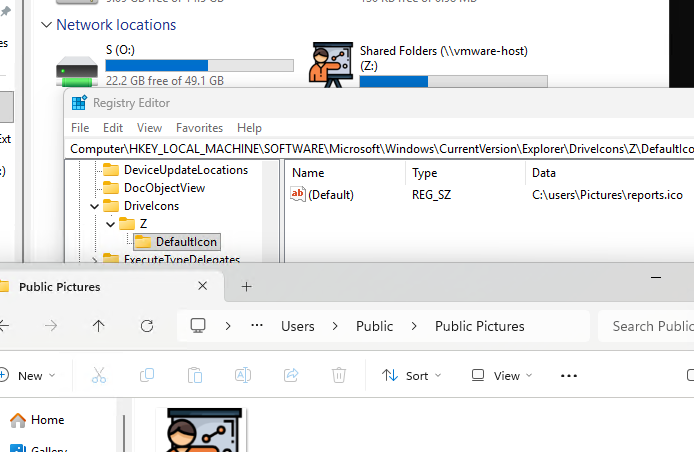Image resolution: width=694 pixels, height=452 pixels.
Task: Click the Paste clipboard icon
Action: (x=195, y=375)
